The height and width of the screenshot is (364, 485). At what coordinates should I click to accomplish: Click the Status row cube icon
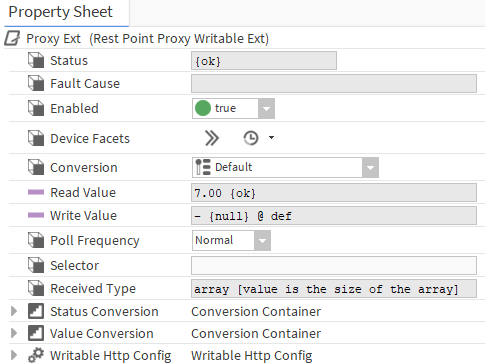(36, 60)
